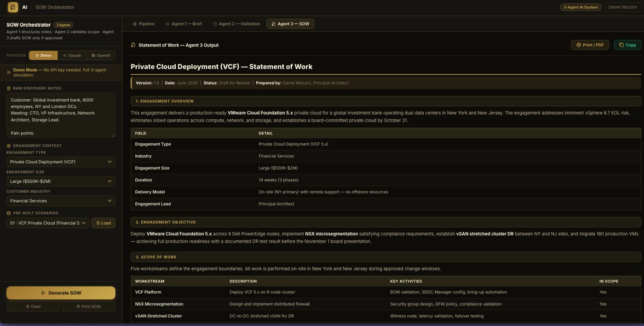
Task: Click the Agent 3 SOW tab icon
Action: tap(274, 24)
